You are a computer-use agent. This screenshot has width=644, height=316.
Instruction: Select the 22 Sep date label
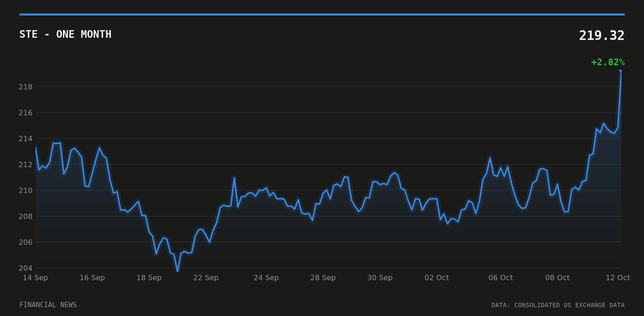coord(206,278)
